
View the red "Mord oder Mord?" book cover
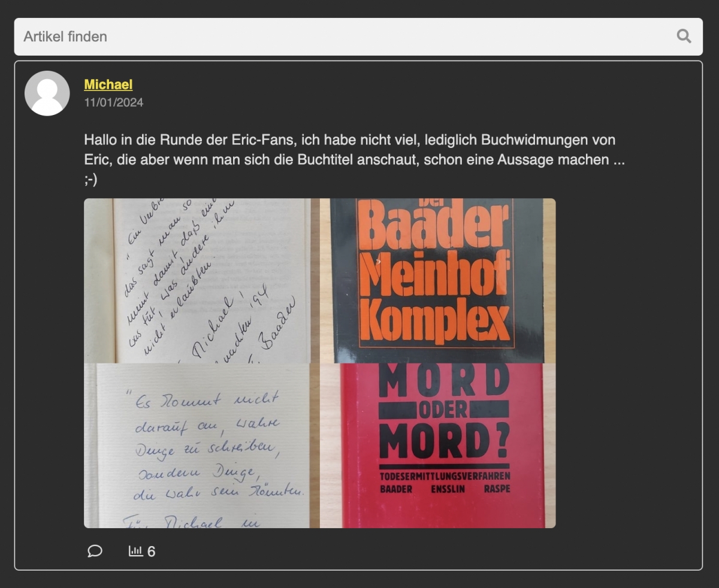click(437, 445)
